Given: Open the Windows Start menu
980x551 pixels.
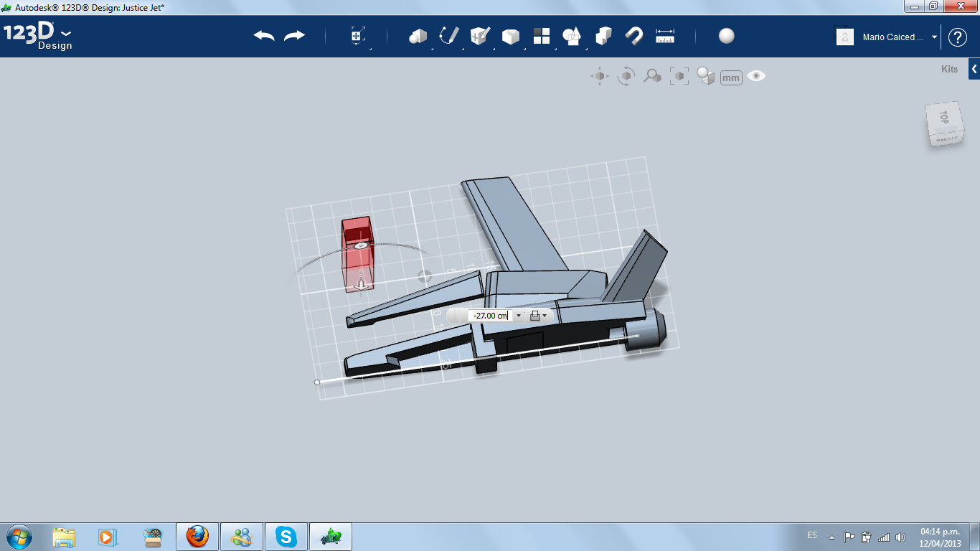Looking at the screenshot, I should pos(19,537).
